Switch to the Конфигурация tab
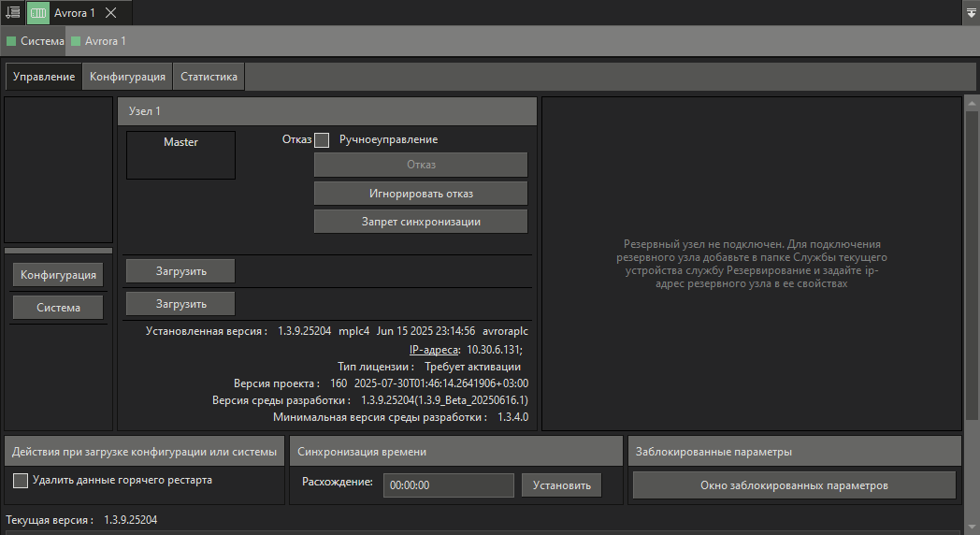The image size is (980, 535). (127, 77)
